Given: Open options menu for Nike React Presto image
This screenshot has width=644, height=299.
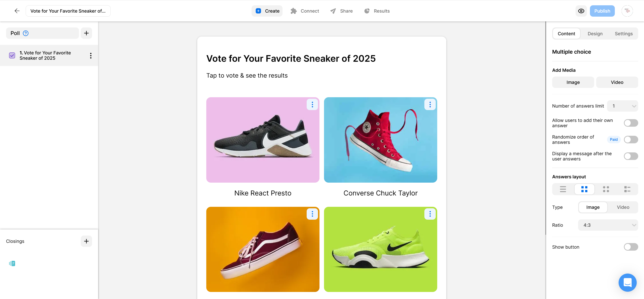Looking at the screenshot, I should pos(312,104).
